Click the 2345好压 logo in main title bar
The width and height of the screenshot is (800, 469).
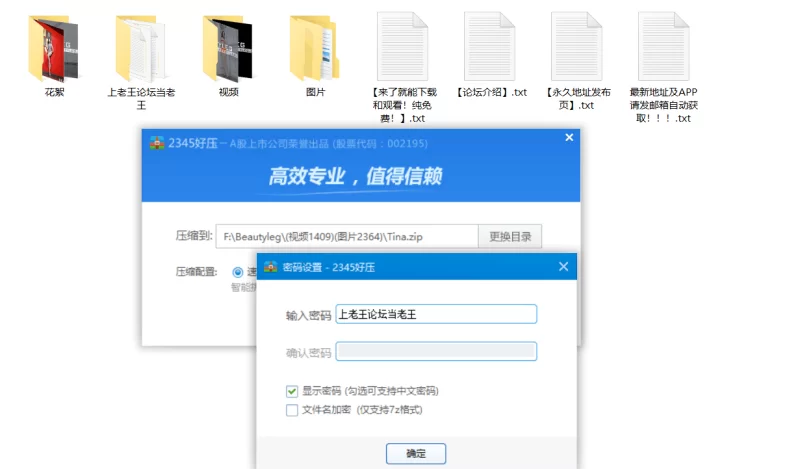pos(157,143)
